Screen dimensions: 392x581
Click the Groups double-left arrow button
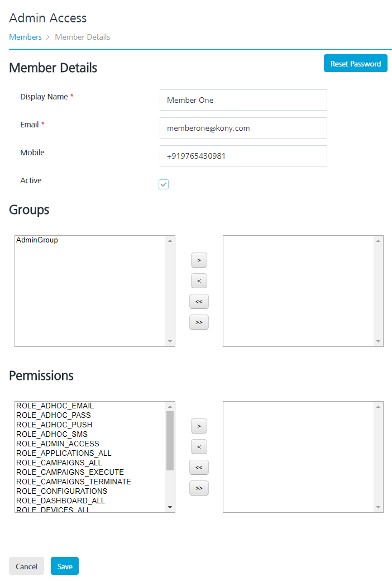click(x=199, y=302)
